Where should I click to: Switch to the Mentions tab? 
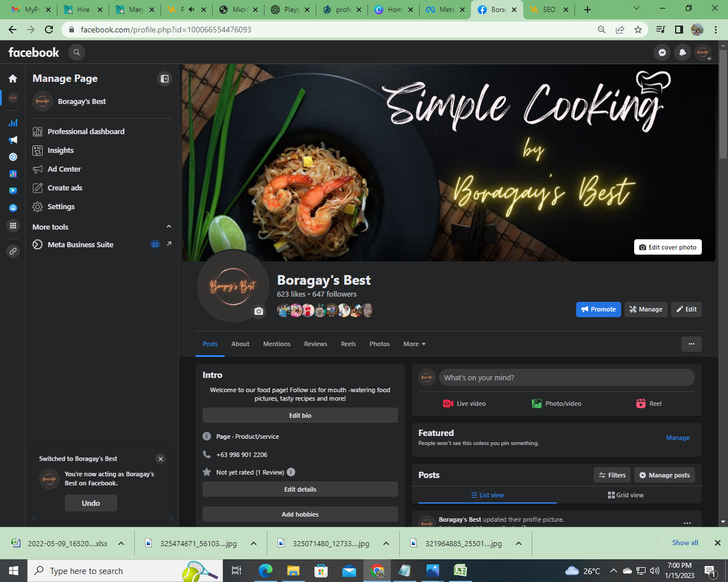[x=276, y=344]
